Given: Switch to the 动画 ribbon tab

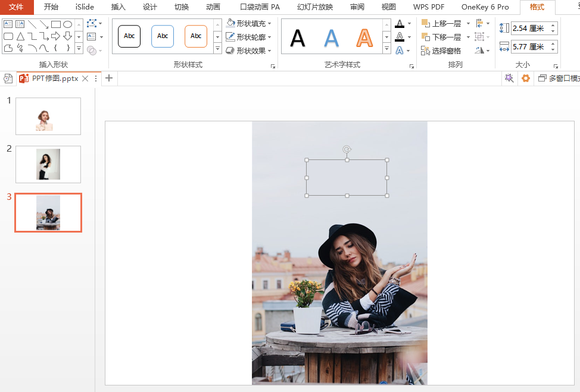Looking at the screenshot, I should [213, 7].
